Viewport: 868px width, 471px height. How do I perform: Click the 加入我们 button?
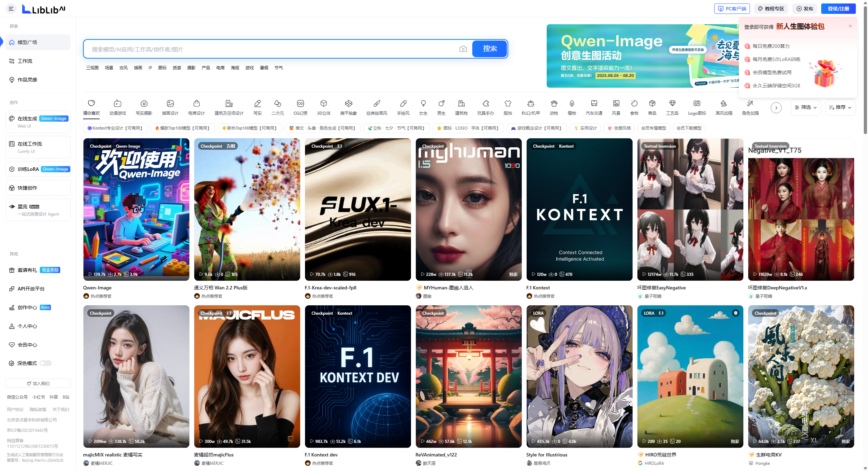(38, 383)
